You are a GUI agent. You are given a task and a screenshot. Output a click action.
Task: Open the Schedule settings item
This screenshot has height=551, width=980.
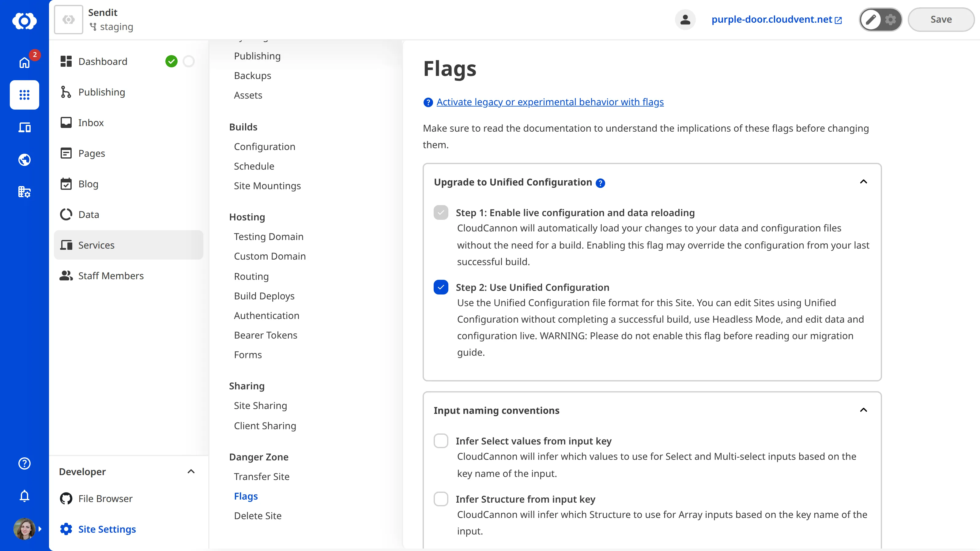pos(254,166)
